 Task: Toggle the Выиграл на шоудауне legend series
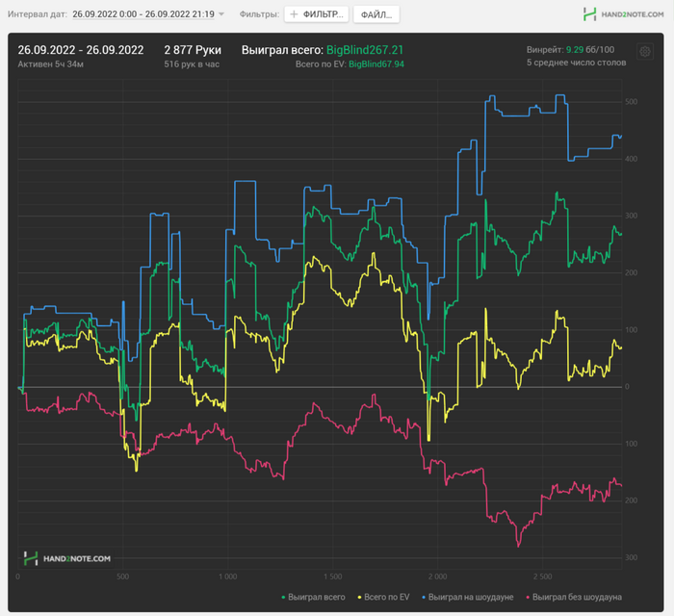(468, 597)
